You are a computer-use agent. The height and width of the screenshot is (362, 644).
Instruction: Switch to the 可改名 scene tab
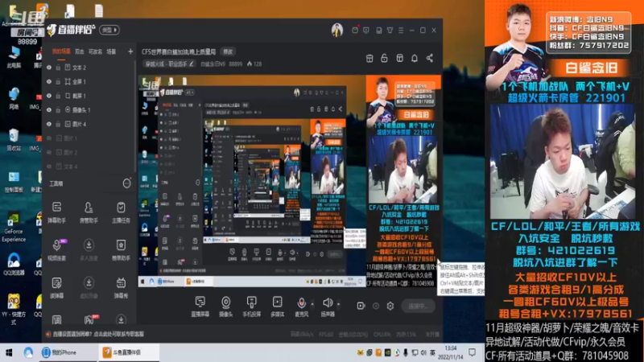pos(95,51)
